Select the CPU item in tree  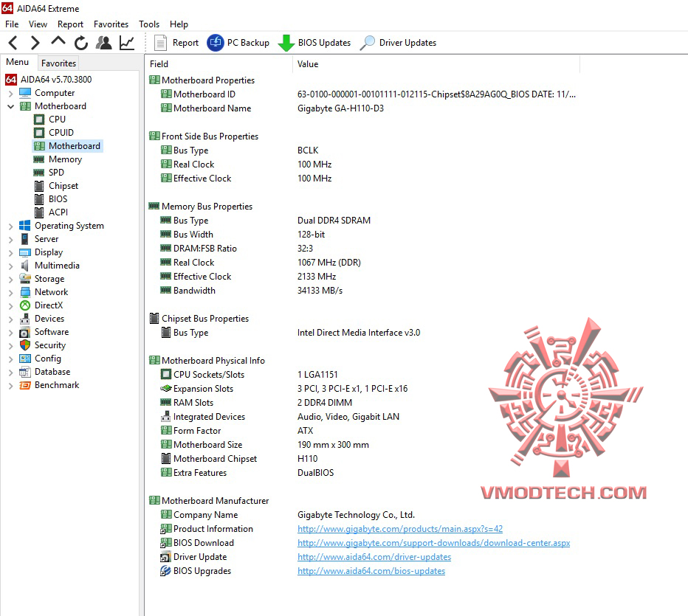(x=57, y=120)
